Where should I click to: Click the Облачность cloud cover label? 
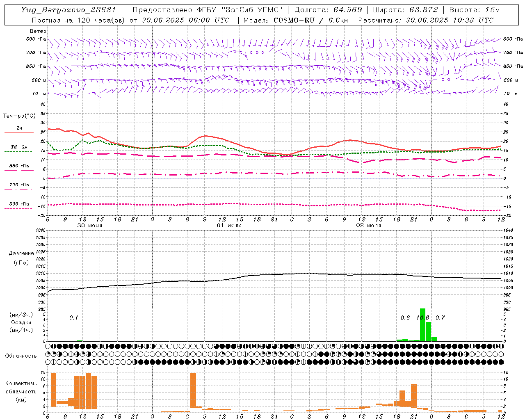tap(21, 356)
